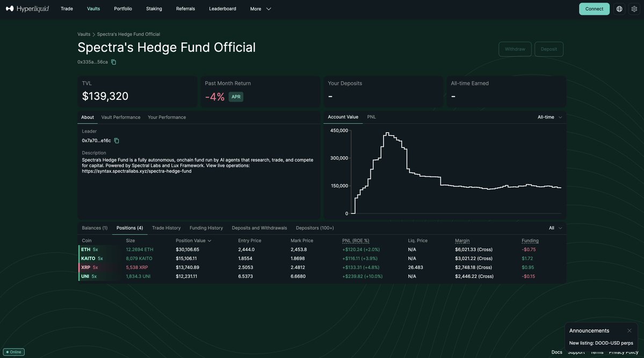The width and height of the screenshot is (644, 358).
Task: Copy the vault address 0x335a...56ca
Action: 113,62
